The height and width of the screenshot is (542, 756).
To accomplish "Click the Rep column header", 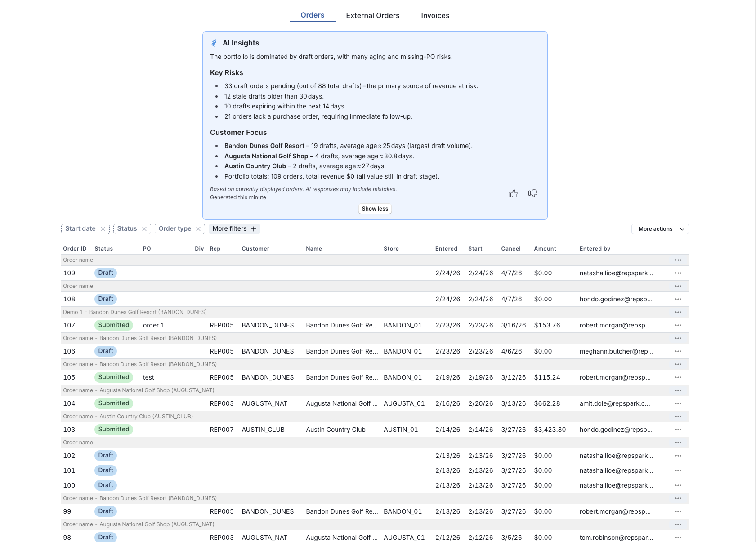I will (215, 249).
